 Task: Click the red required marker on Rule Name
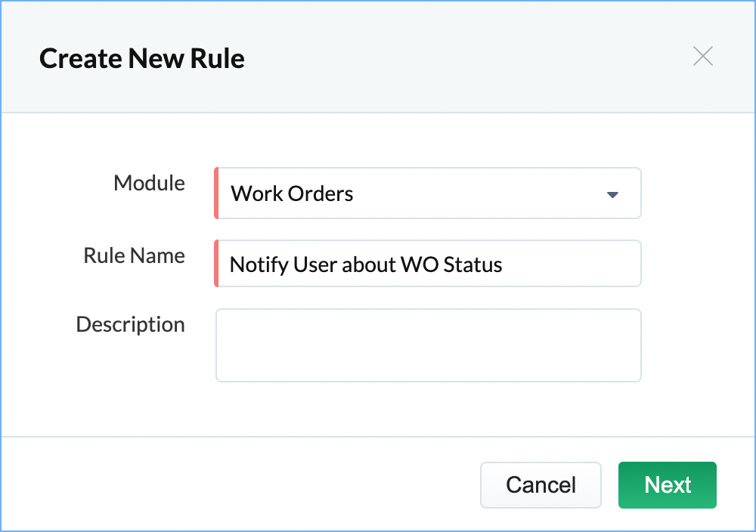[x=217, y=264]
